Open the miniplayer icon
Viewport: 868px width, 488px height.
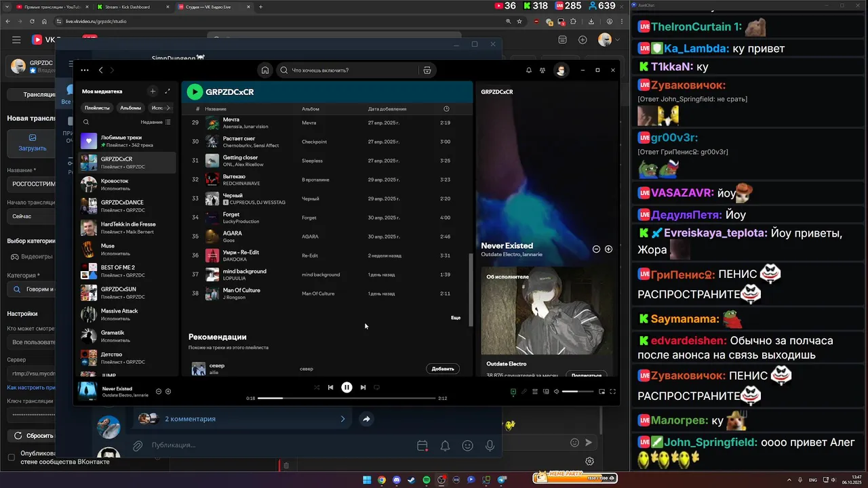click(601, 391)
